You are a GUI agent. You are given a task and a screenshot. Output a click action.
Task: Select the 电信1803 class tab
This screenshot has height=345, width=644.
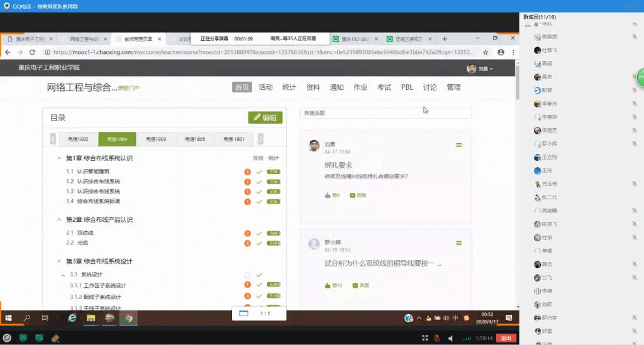(x=156, y=139)
